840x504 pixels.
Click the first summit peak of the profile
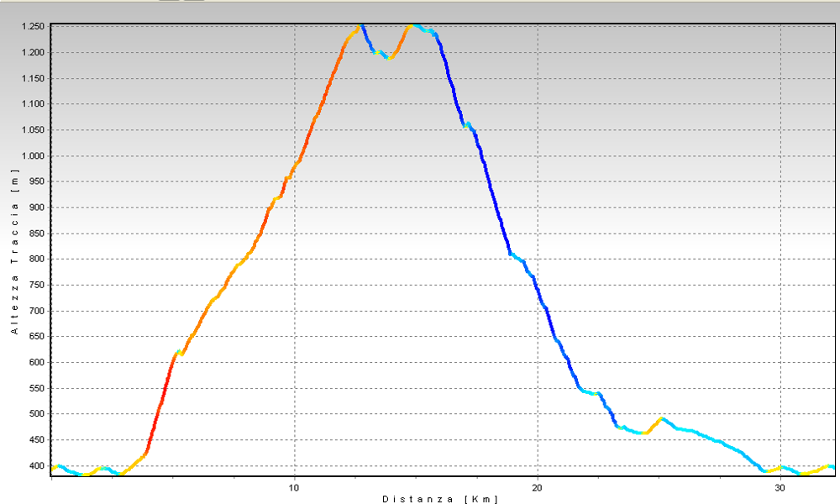click(x=360, y=27)
